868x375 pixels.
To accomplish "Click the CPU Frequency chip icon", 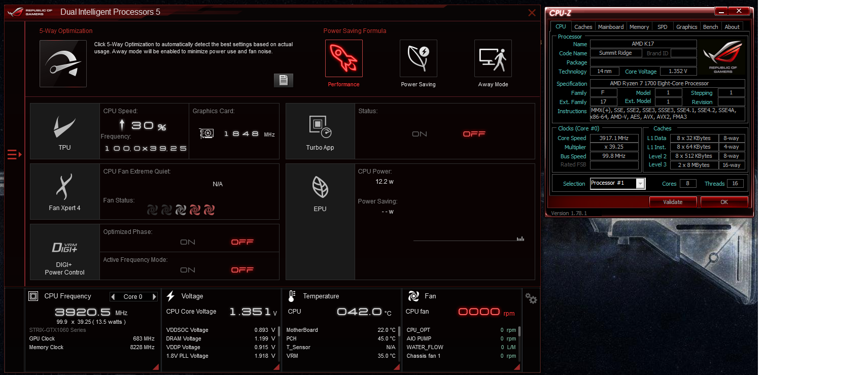I will click(x=33, y=296).
